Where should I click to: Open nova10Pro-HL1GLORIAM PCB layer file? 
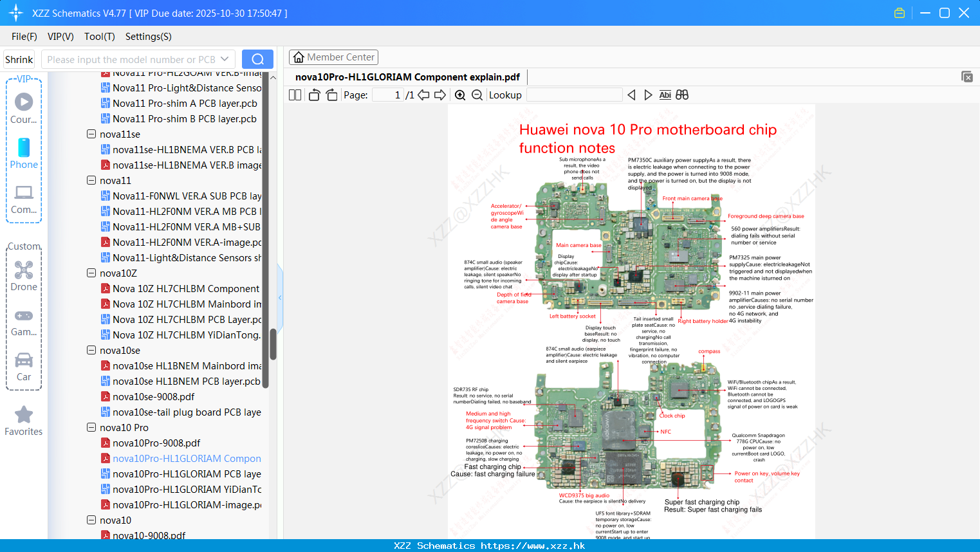tap(181, 474)
